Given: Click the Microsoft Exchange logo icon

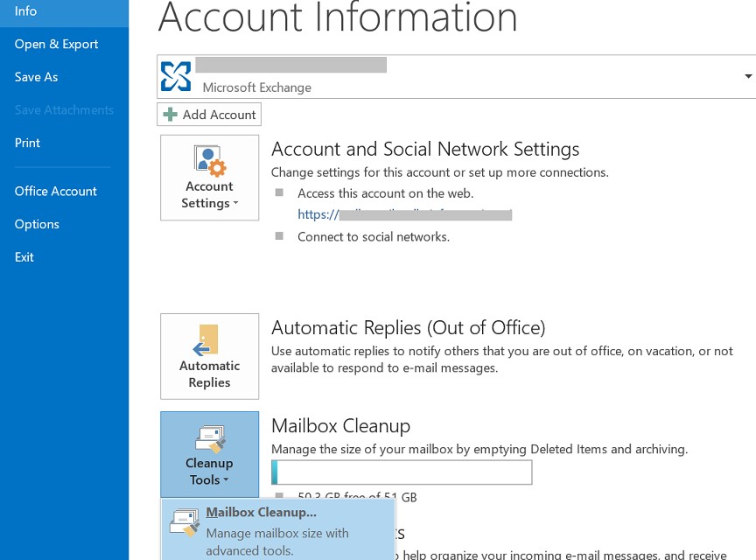Looking at the screenshot, I should tap(176, 76).
